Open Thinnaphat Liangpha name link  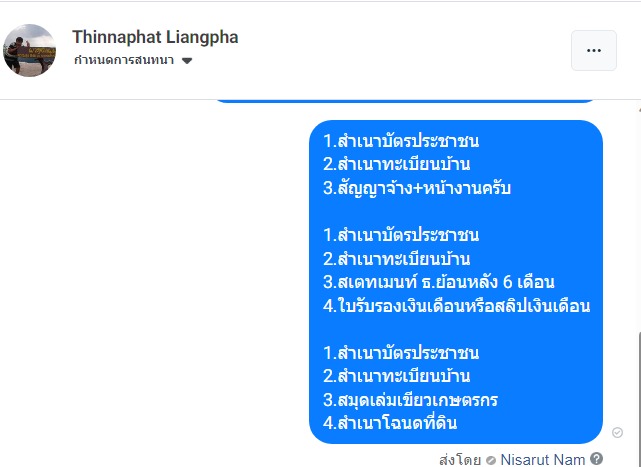[x=155, y=37]
